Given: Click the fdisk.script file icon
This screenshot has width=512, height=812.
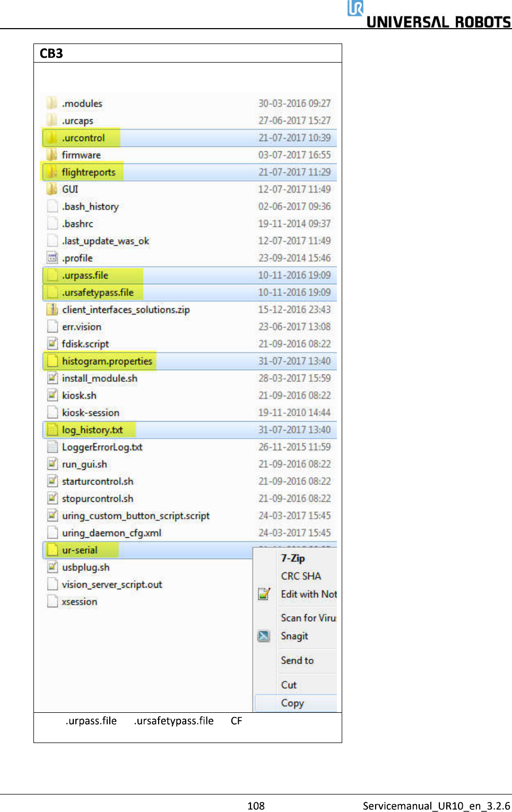Looking at the screenshot, I should (52, 344).
